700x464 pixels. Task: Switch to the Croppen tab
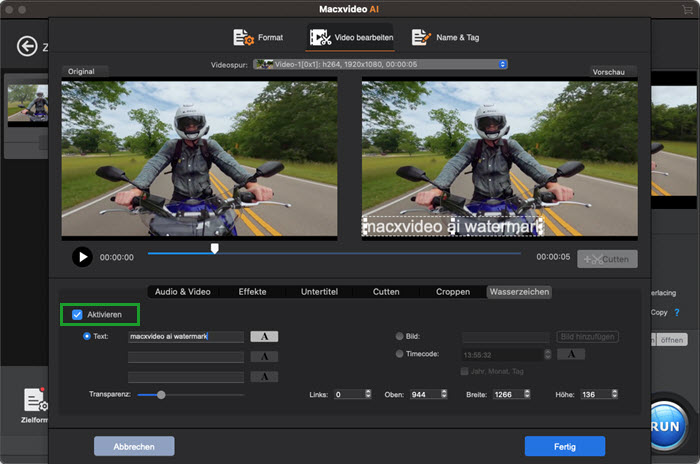click(x=453, y=292)
